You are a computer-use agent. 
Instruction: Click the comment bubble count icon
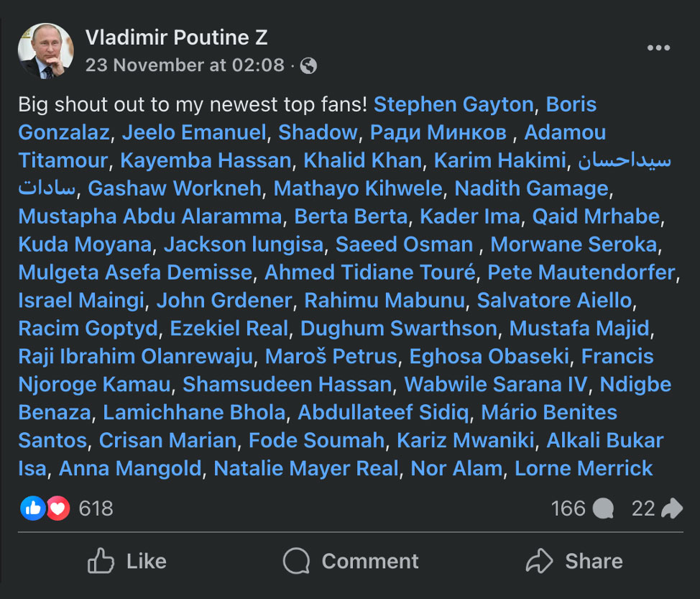(x=604, y=509)
